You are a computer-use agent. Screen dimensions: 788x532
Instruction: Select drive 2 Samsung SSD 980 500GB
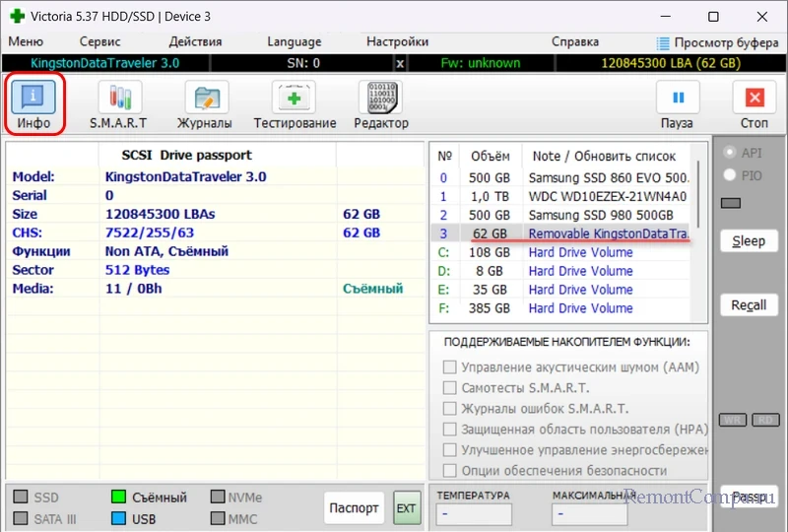(x=560, y=215)
